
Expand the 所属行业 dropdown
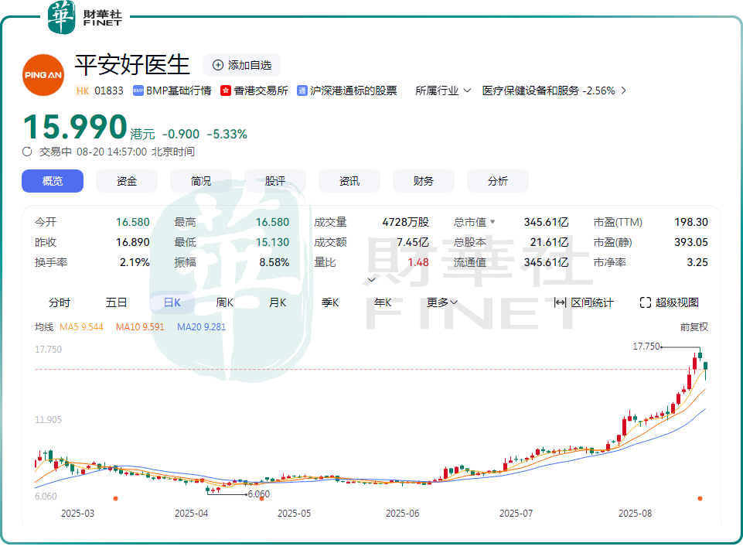(x=443, y=90)
